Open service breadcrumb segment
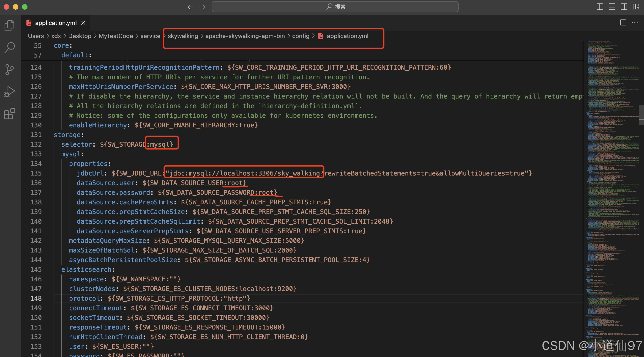Image resolution: width=644 pixels, height=357 pixels. pyautogui.click(x=150, y=36)
